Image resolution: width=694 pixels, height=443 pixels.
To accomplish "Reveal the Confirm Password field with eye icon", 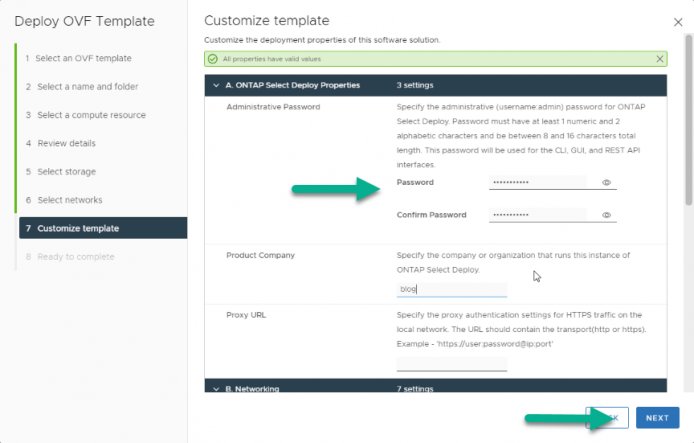I will [x=606, y=215].
